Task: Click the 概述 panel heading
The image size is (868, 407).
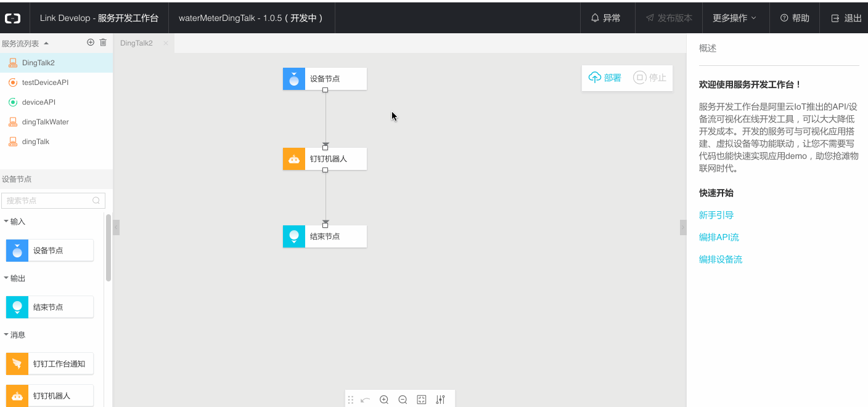Action: (x=708, y=49)
